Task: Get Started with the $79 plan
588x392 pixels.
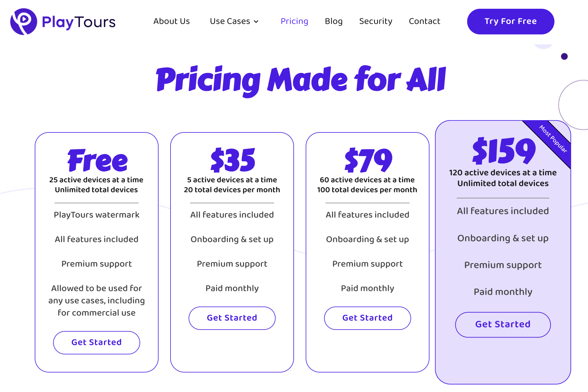Action: tap(368, 318)
